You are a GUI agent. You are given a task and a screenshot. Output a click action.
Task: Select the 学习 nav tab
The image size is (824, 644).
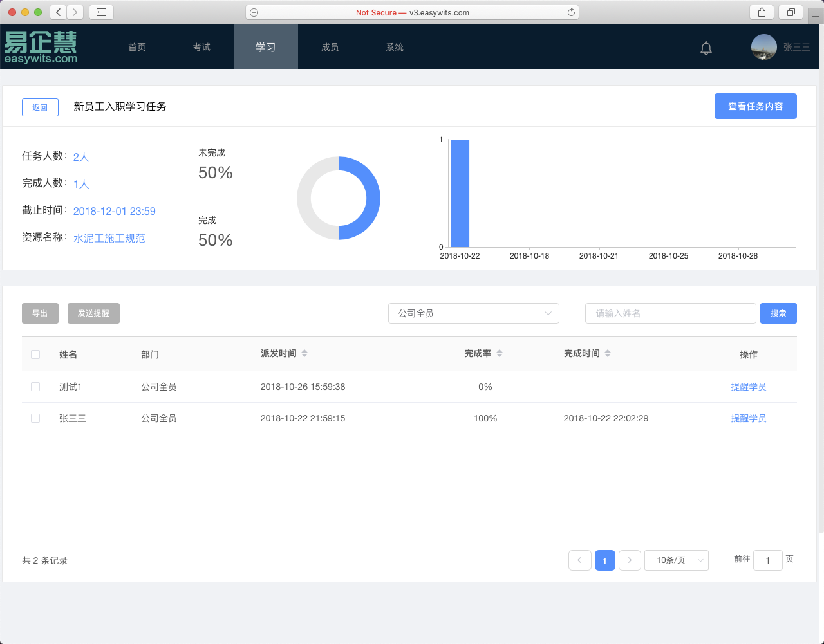tap(266, 47)
